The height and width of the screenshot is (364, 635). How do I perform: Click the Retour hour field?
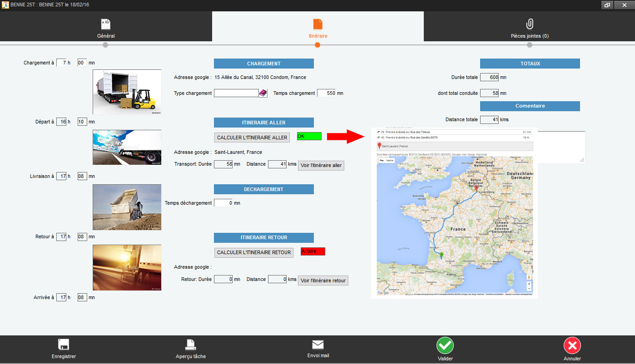click(61, 236)
